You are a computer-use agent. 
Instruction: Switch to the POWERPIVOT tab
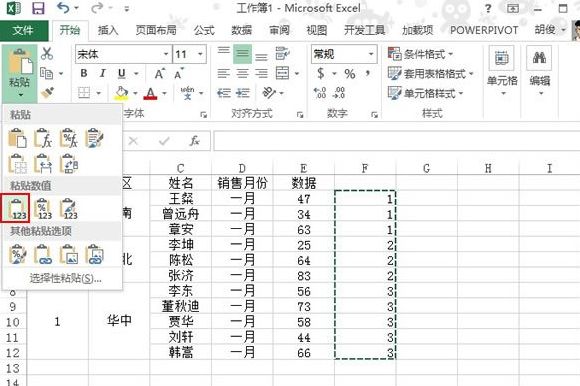tap(484, 30)
